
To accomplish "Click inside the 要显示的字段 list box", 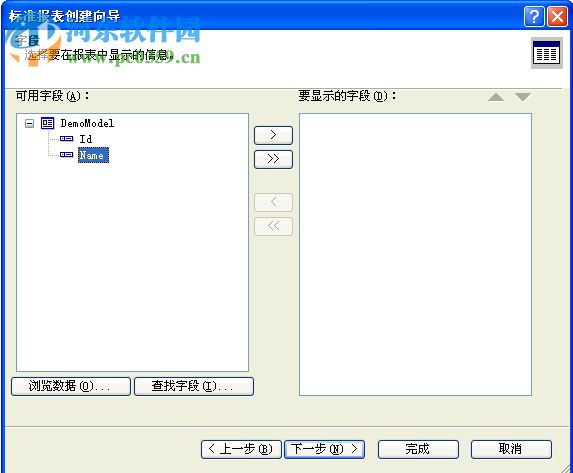I will pos(415,254).
